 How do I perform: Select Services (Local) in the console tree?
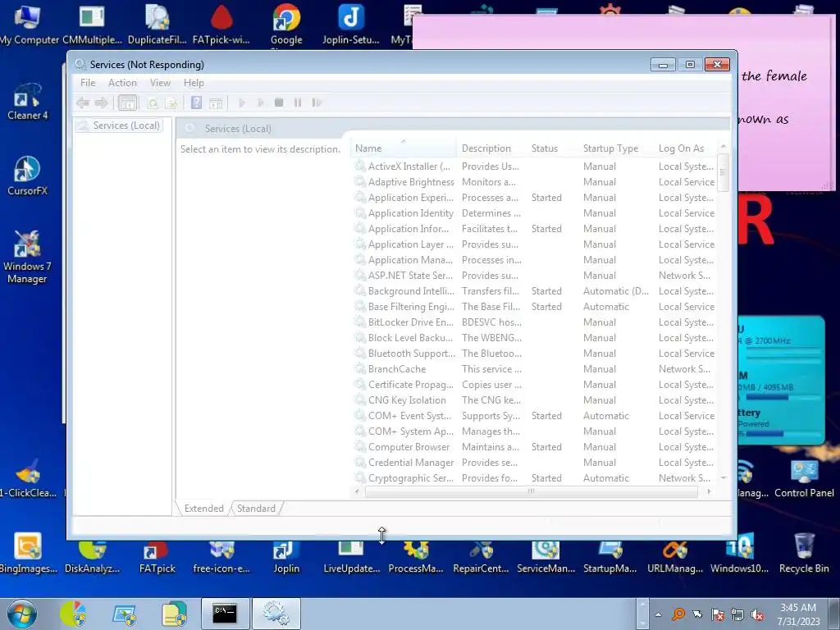126,126
